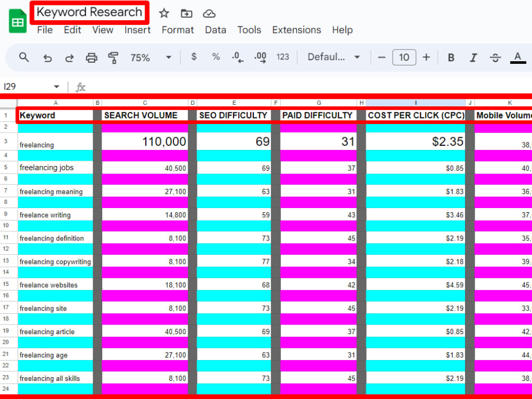Star the Keyword Research document
Screen dimensions: 532x399
pos(164,13)
